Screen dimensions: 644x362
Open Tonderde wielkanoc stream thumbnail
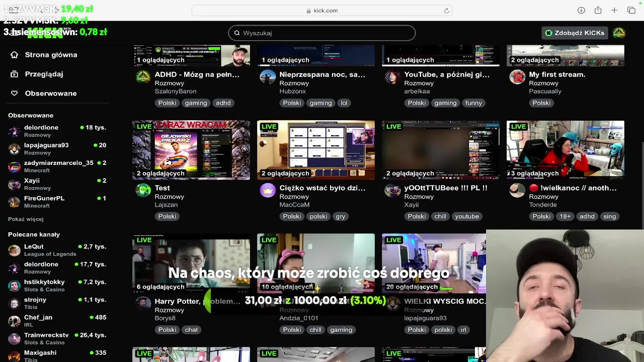coord(566,150)
